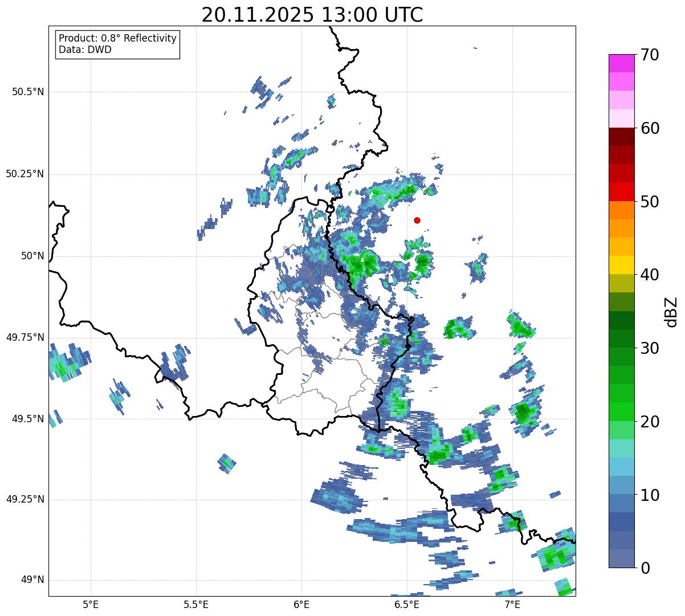Image resolution: width=685 pixels, height=616 pixels.
Task: Click the 49.75°N latitude label
Action: click(25, 337)
